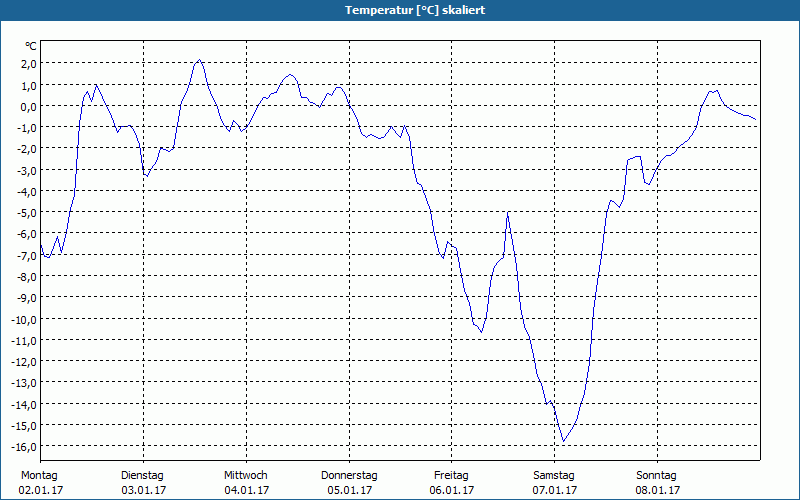Screen dimensions: 800x500
Task: Click the -11,0 y-axis value
Action: pos(24,340)
